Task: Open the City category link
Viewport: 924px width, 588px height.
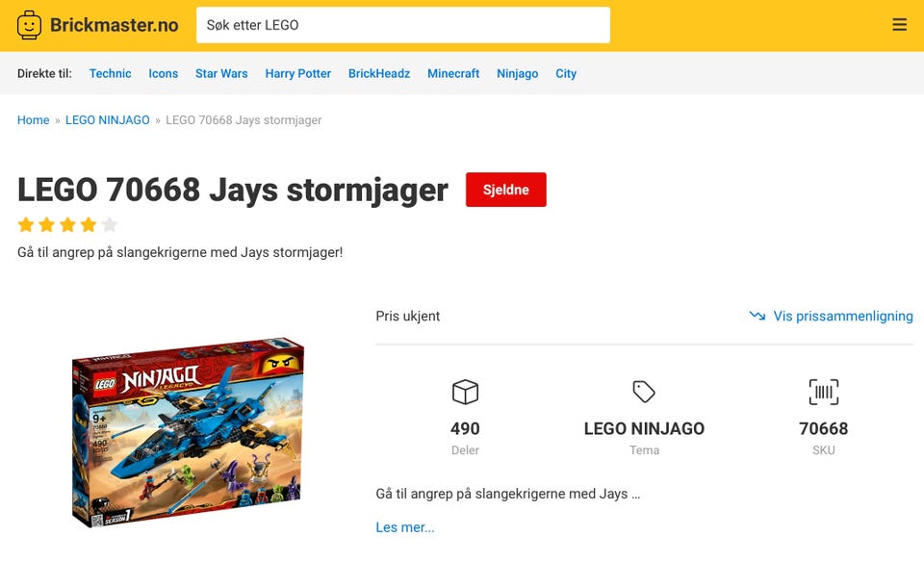Action: (x=566, y=74)
